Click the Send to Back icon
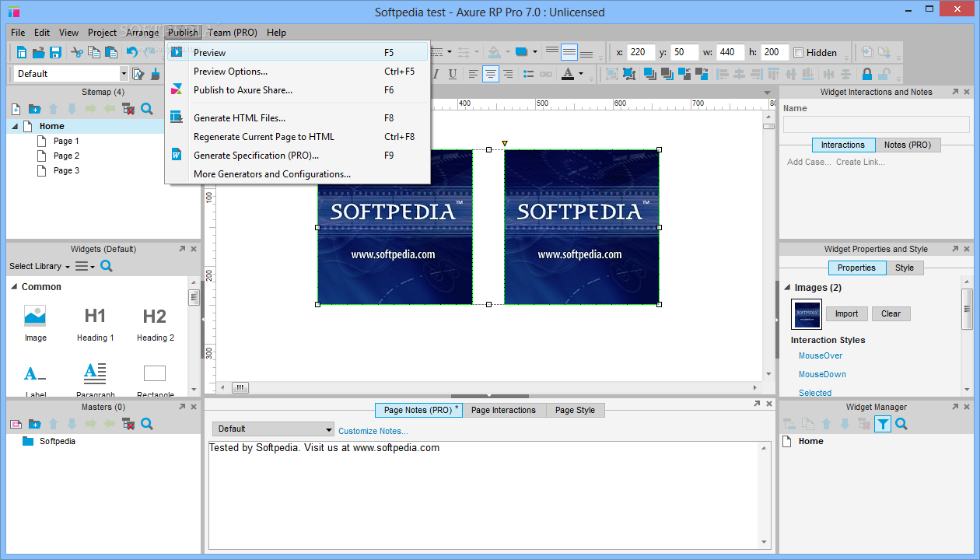Viewport: 980px width, 560px height. coord(667,74)
